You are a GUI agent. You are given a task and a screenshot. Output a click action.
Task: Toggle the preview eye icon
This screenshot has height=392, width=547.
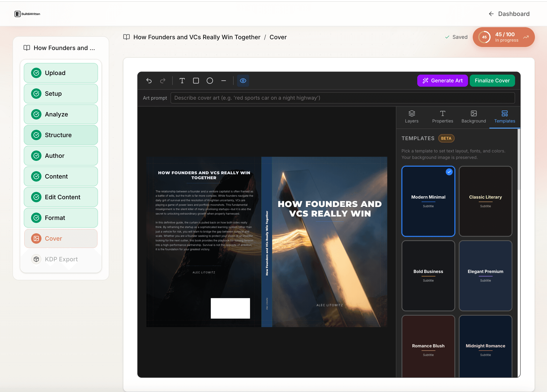[x=243, y=81]
